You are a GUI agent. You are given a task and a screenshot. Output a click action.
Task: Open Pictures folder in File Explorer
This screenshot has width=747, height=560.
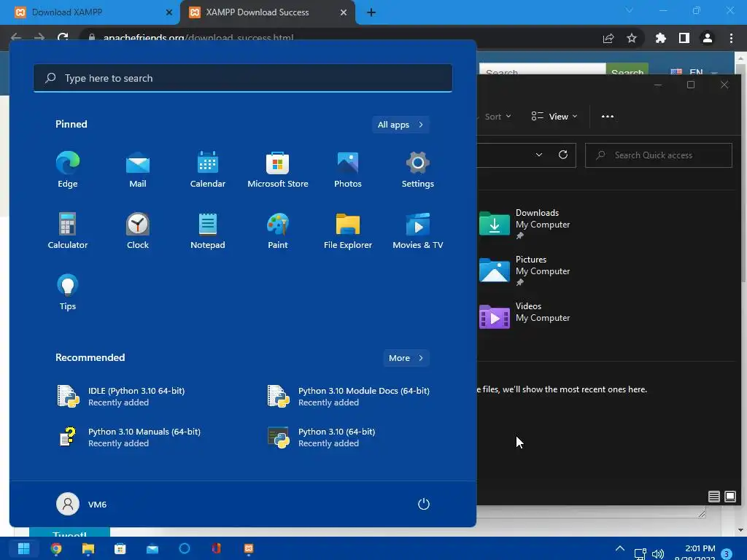(525, 271)
